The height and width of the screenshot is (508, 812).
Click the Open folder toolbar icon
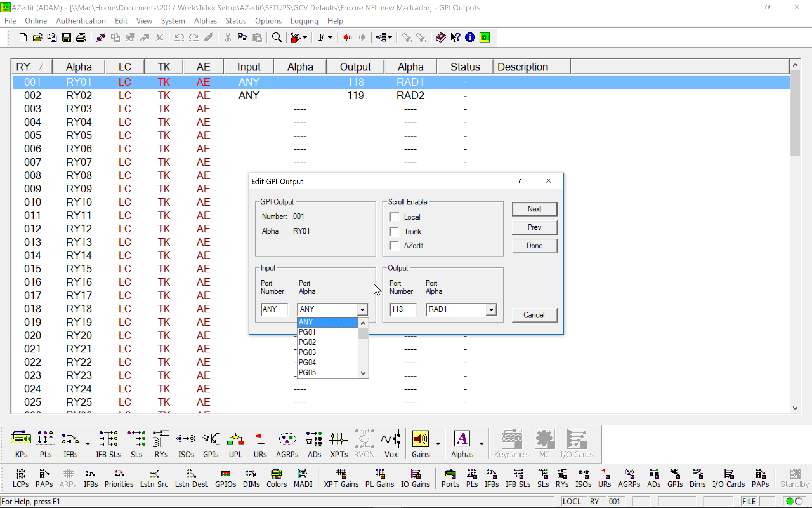37,37
